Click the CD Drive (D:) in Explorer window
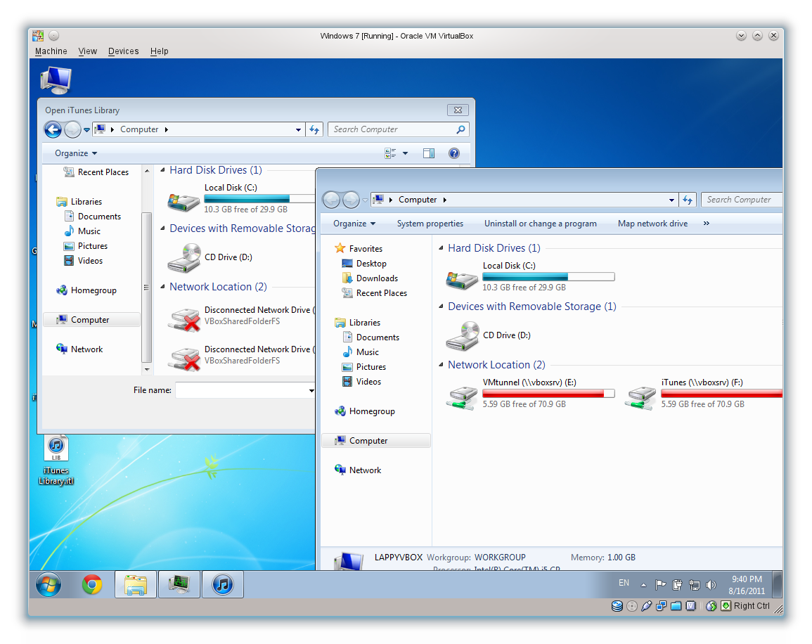812x644 pixels. (489, 335)
